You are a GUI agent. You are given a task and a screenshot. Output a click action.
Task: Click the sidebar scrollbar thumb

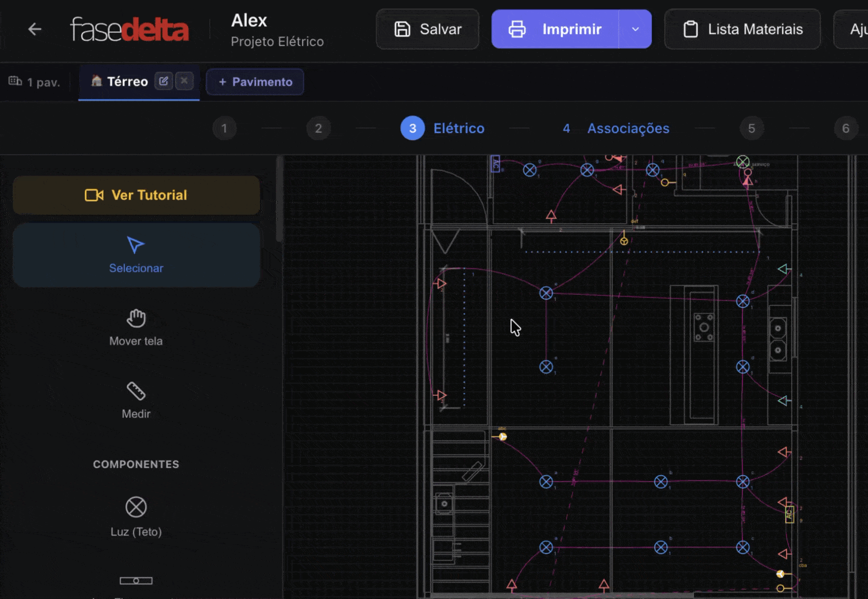pos(279,199)
